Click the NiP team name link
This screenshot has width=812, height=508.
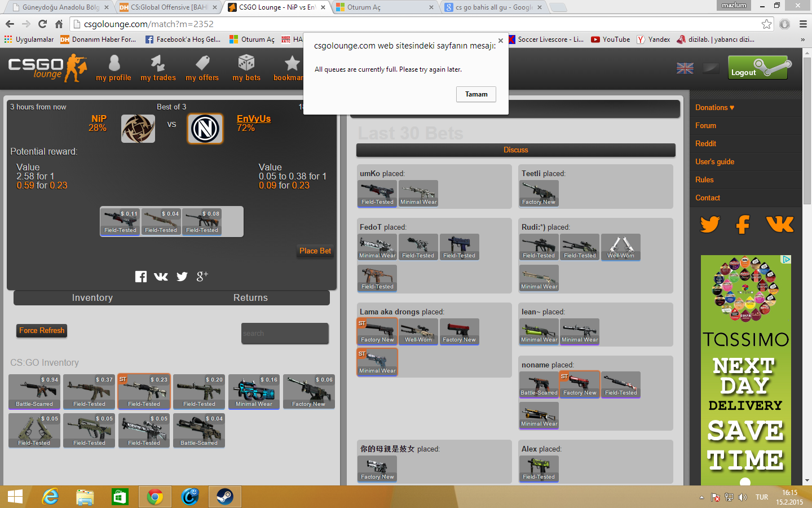[x=99, y=119]
